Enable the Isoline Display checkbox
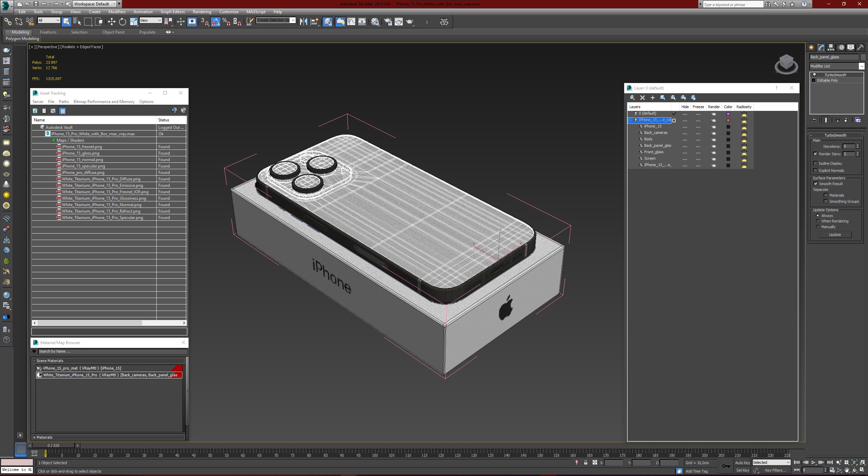The height and width of the screenshot is (476, 868). [815, 163]
